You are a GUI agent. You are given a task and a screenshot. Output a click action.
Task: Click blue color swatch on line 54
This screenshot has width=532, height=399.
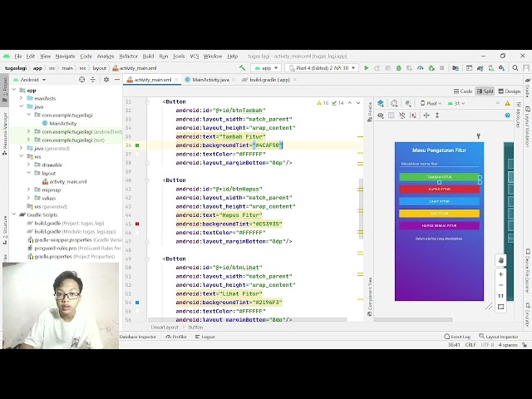point(137,303)
